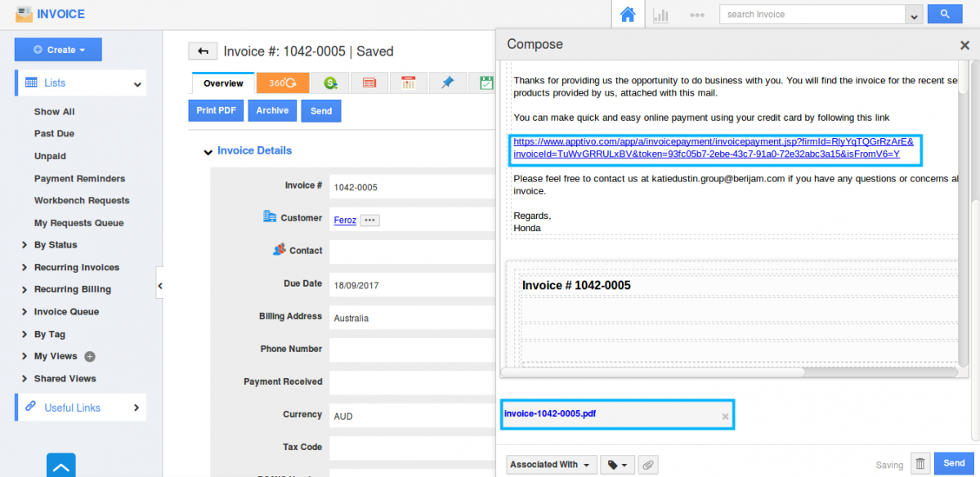The width and height of the screenshot is (980, 477).
Task: Attach a file with paperclip icon
Action: [648, 465]
